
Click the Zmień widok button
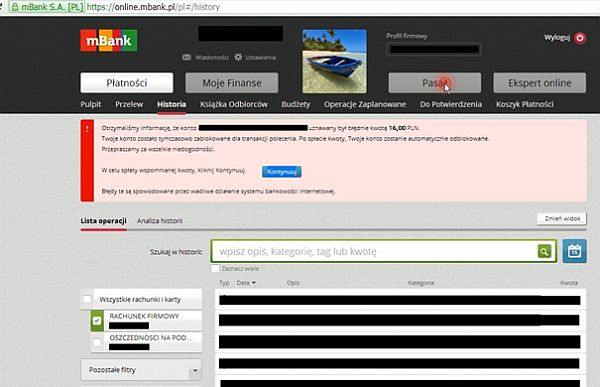pyautogui.click(x=562, y=219)
